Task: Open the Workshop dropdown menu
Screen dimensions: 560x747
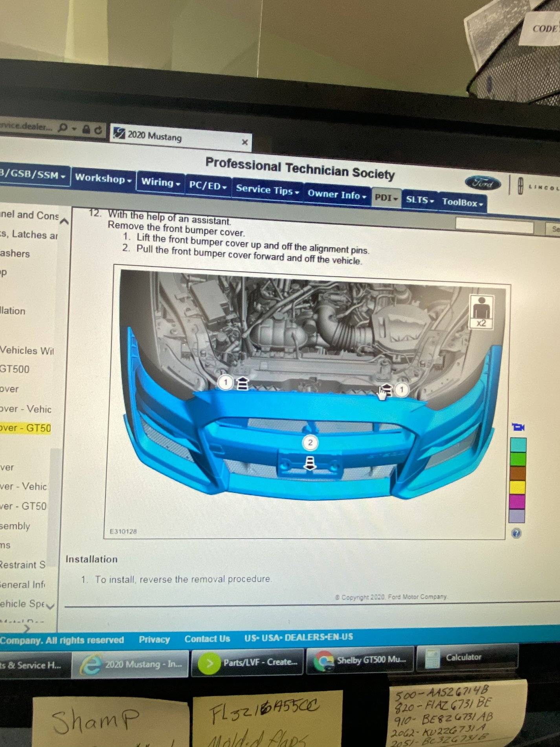Action: point(104,179)
